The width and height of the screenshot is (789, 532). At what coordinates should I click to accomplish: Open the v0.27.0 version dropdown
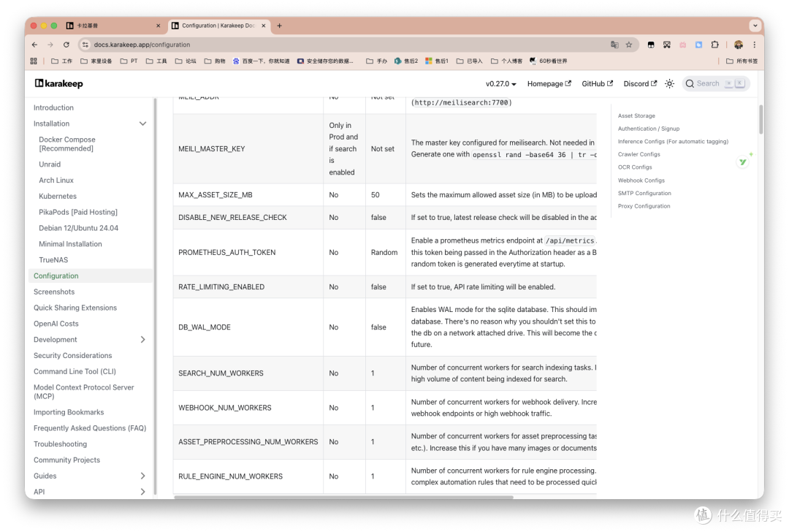(500, 83)
